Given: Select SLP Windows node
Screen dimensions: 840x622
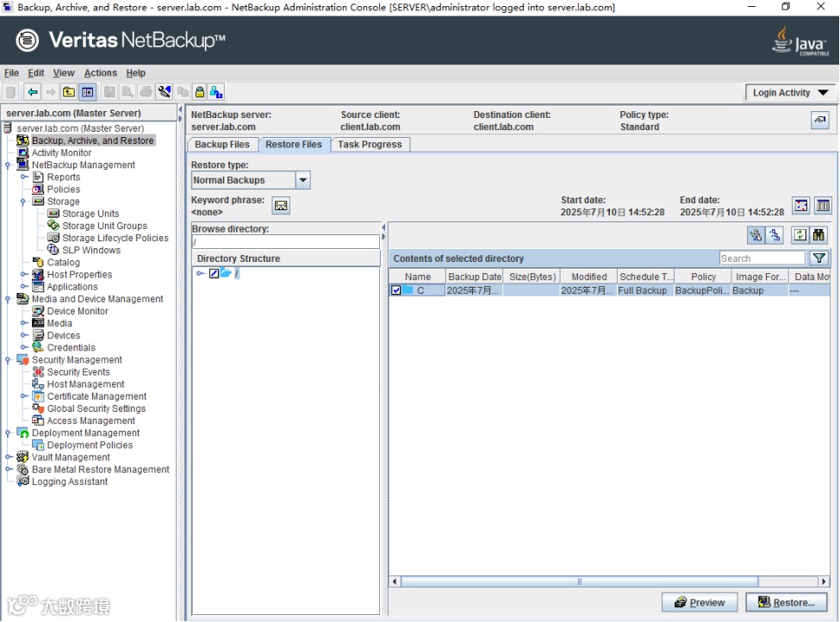Looking at the screenshot, I should click(x=91, y=250).
